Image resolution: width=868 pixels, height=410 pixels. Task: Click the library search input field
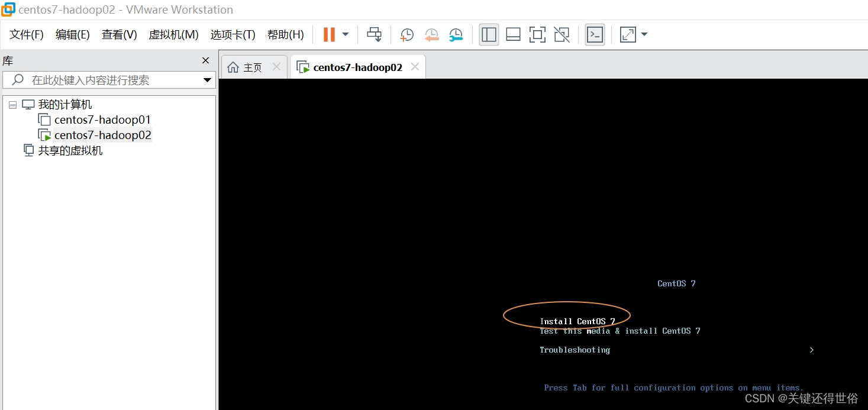click(109, 80)
